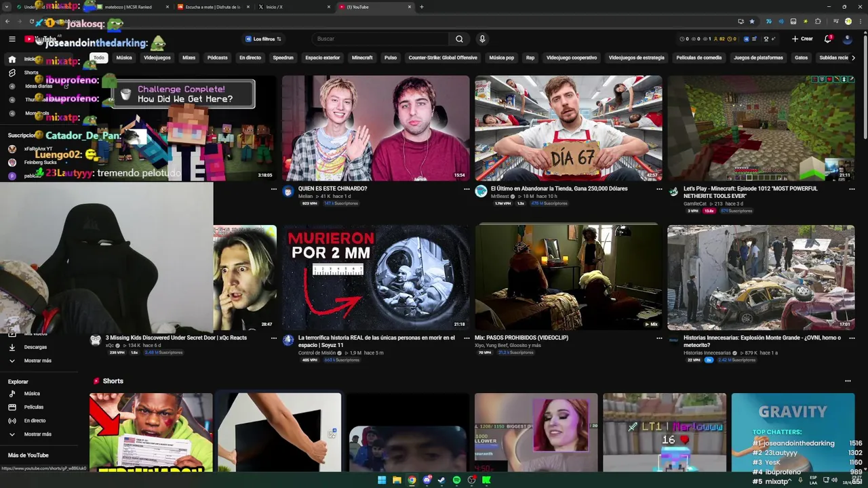Select the Música category chip

coord(124,58)
